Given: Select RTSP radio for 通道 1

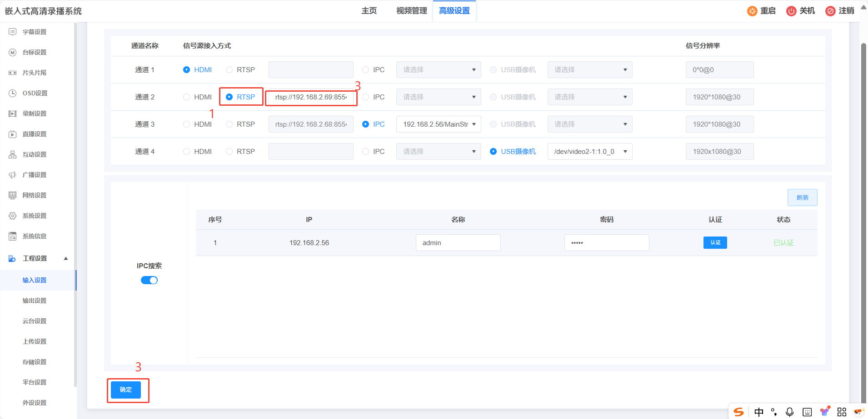Looking at the screenshot, I should 229,69.
